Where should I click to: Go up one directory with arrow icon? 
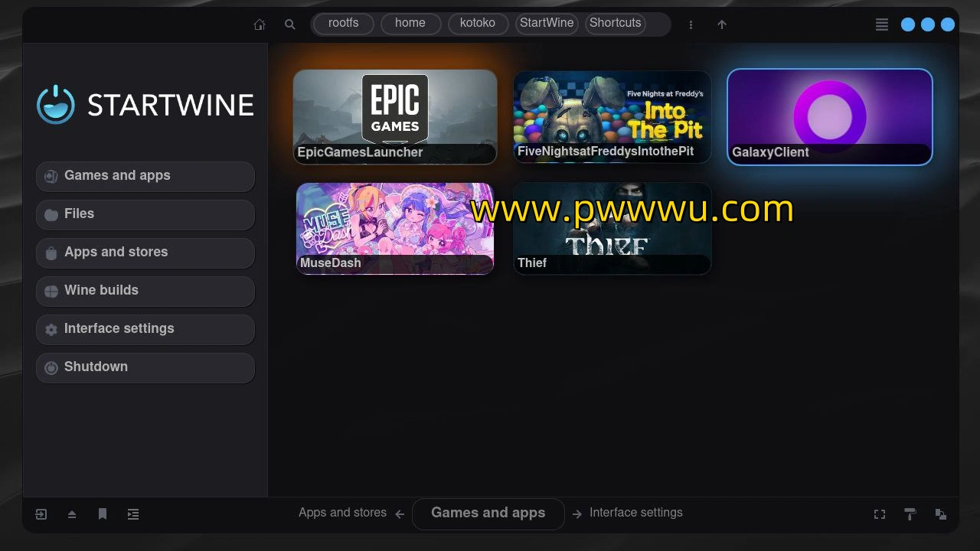721,24
